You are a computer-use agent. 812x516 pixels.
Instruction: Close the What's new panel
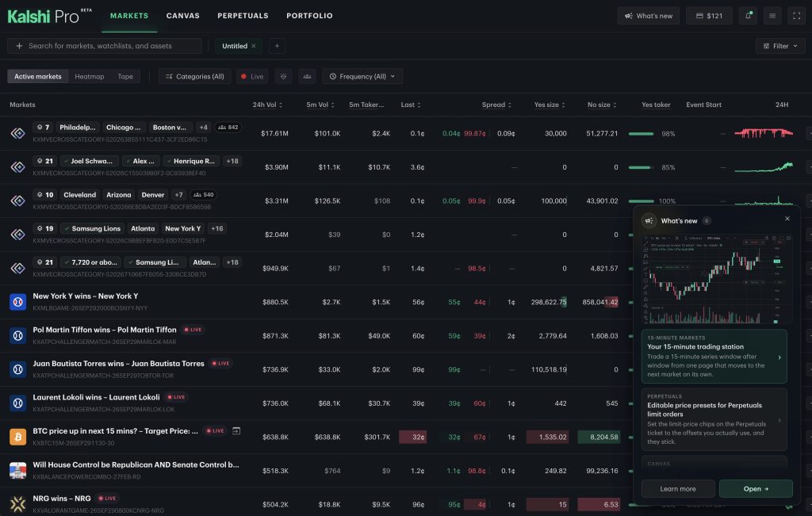[x=787, y=219]
